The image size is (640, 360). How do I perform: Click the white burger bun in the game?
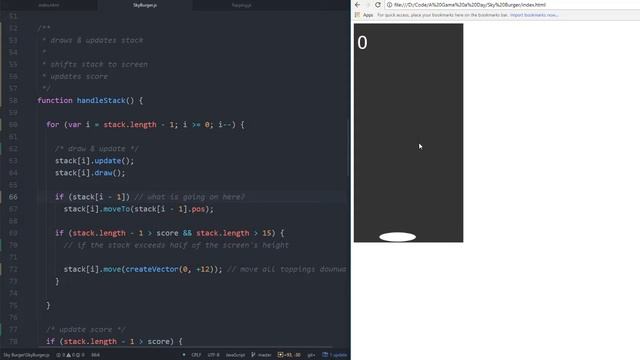[398, 237]
